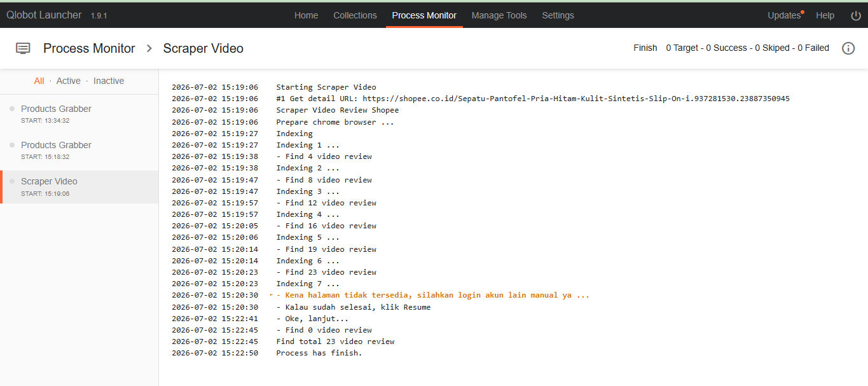Select Products Grabber started 13:34:32
Screen dimensions: 868x386
(x=79, y=114)
